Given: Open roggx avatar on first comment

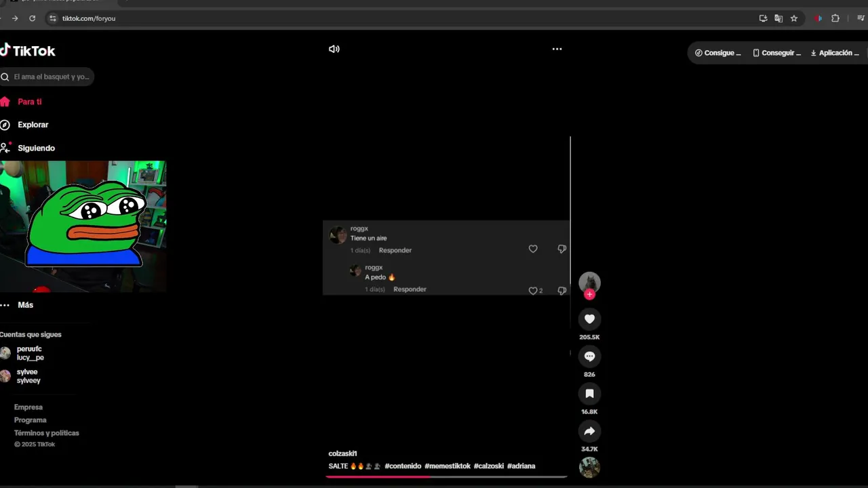Looking at the screenshot, I should pos(338,235).
